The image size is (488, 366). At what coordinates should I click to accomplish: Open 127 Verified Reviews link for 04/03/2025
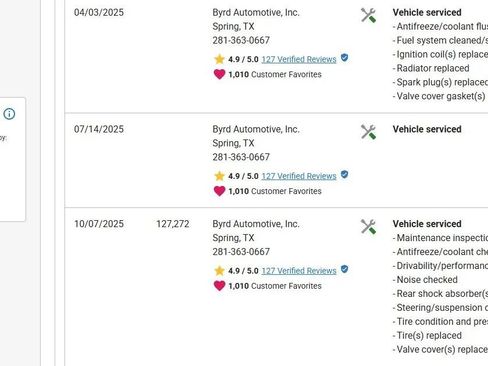[299, 59]
